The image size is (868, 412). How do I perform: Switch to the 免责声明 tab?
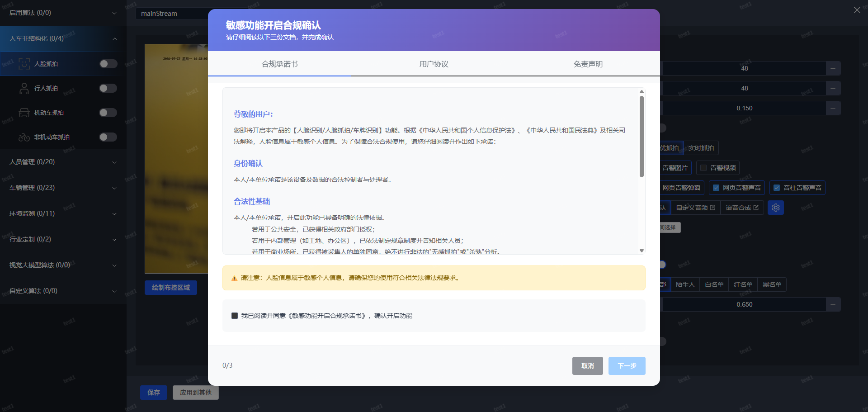[588, 64]
